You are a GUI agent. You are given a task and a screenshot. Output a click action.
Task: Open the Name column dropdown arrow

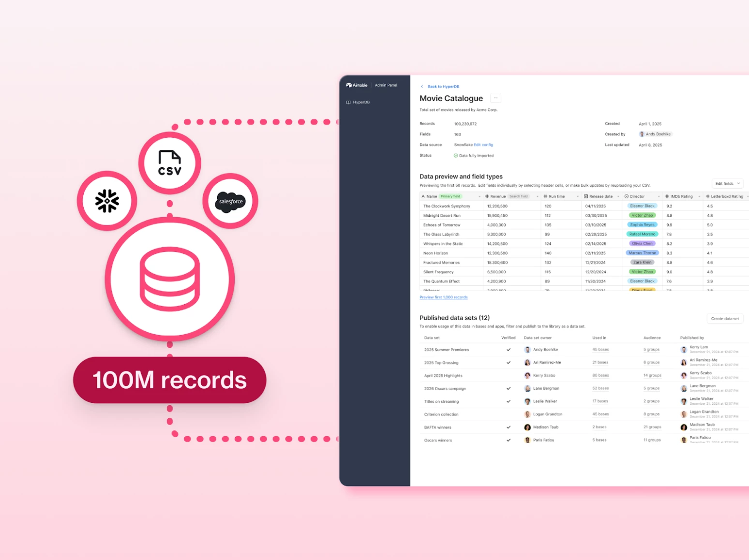tap(479, 197)
